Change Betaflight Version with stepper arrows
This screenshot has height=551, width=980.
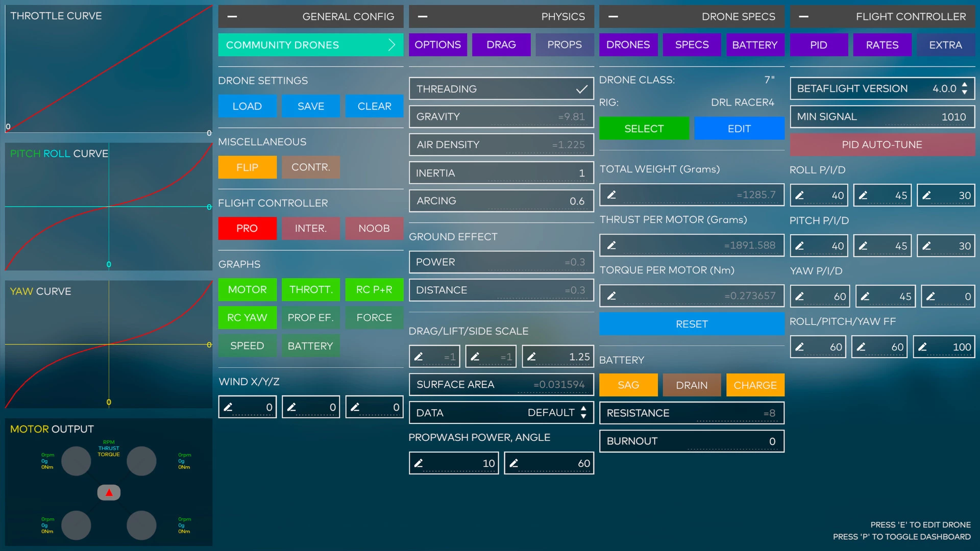click(x=964, y=89)
